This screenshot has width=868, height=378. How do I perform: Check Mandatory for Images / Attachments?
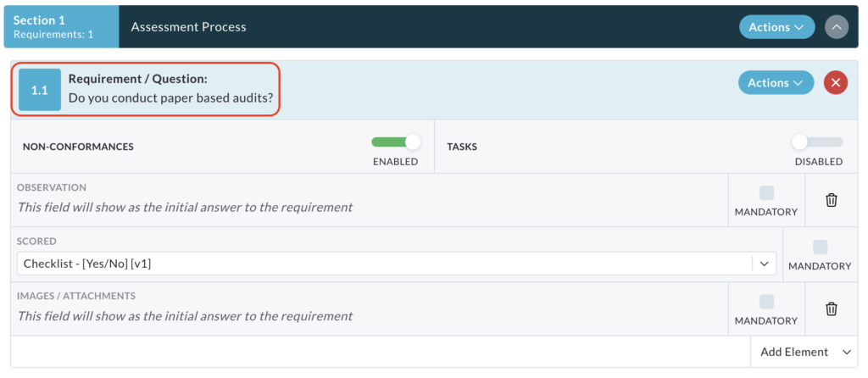(766, 302)
